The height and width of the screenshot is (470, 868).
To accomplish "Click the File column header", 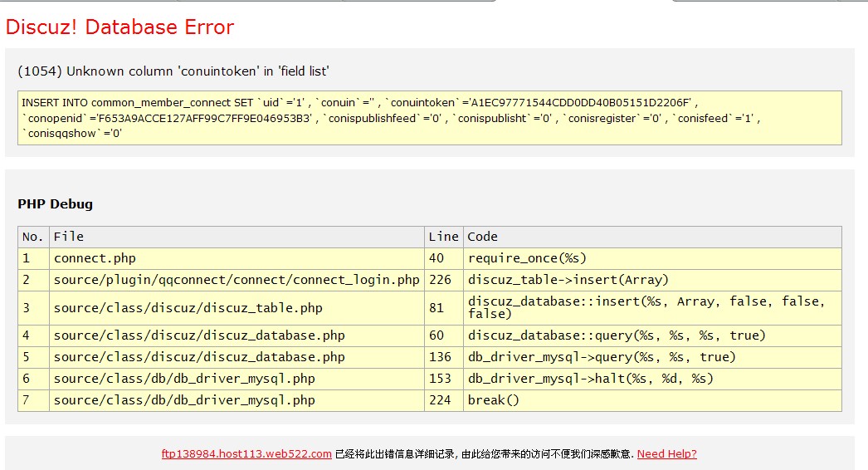I will click(x=69, y=237).
